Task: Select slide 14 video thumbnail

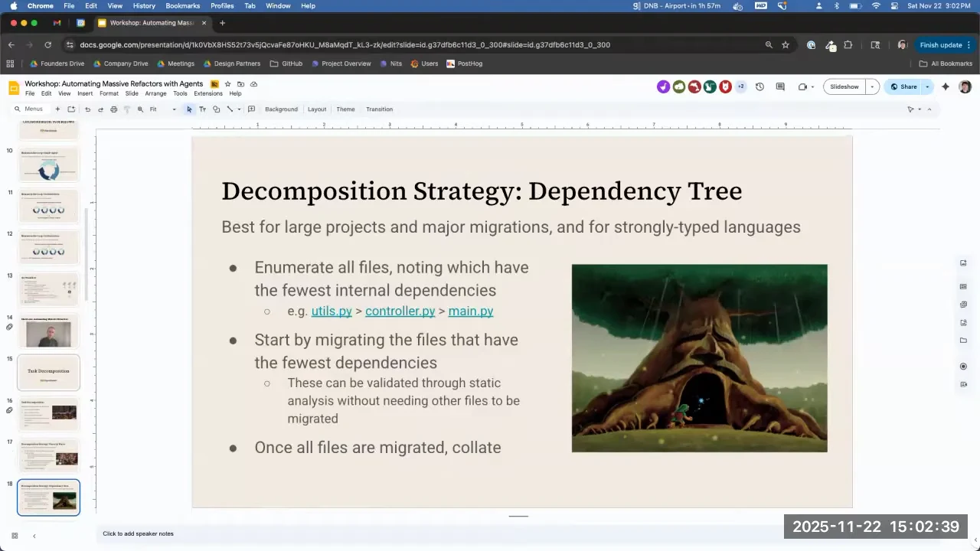Action: (48, 331)
